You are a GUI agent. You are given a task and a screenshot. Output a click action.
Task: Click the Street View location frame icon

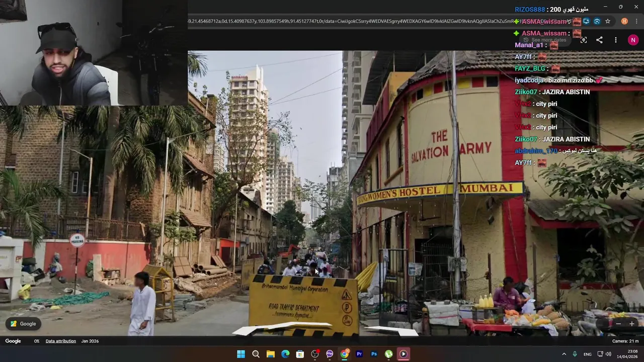584,40
